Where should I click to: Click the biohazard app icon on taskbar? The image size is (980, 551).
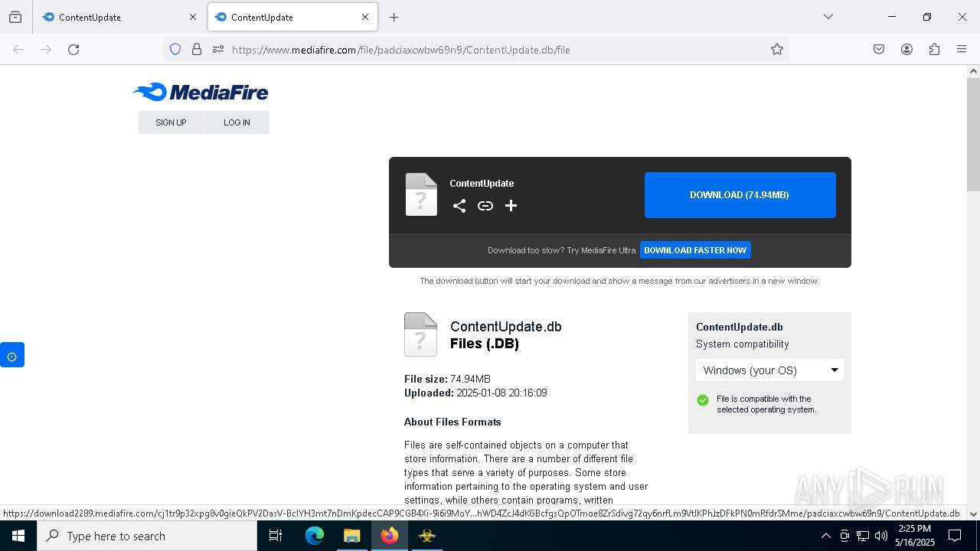[x=427, y=536]
